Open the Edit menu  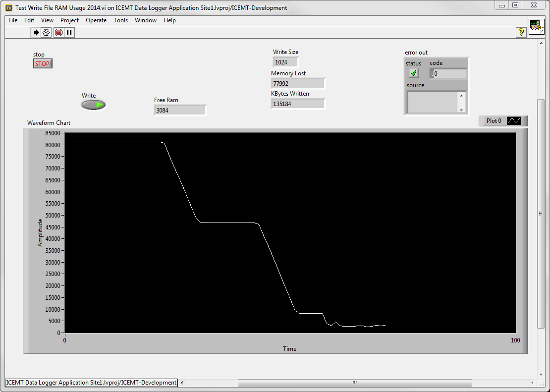point(29,20)
